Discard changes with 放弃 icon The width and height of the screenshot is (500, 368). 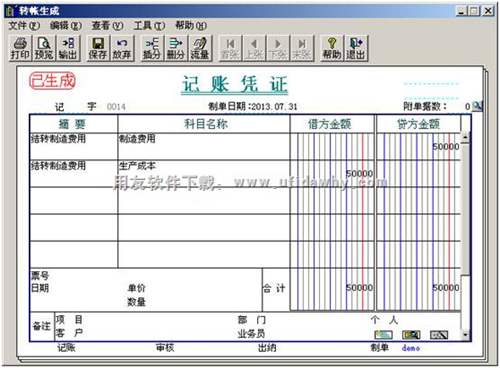[122, 48]
